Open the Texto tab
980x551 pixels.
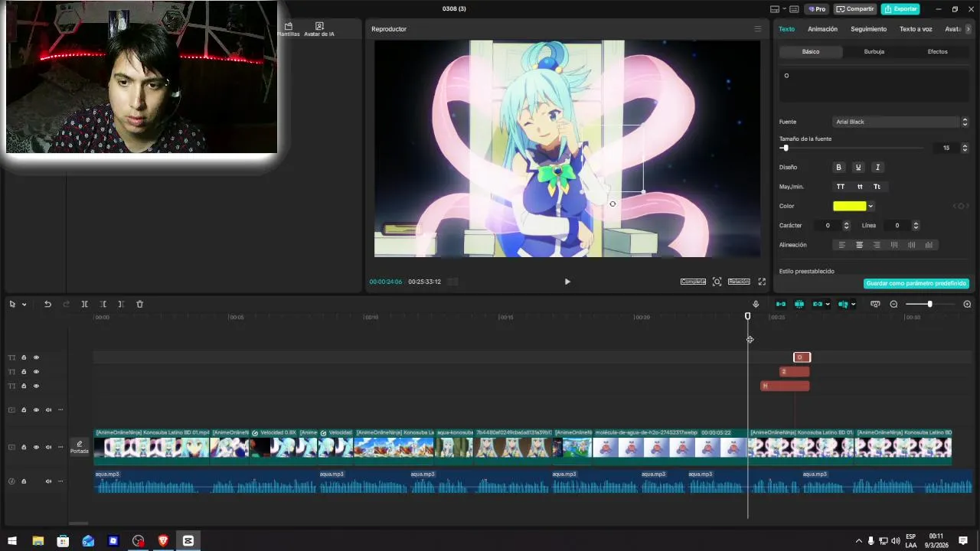point(787,29)
